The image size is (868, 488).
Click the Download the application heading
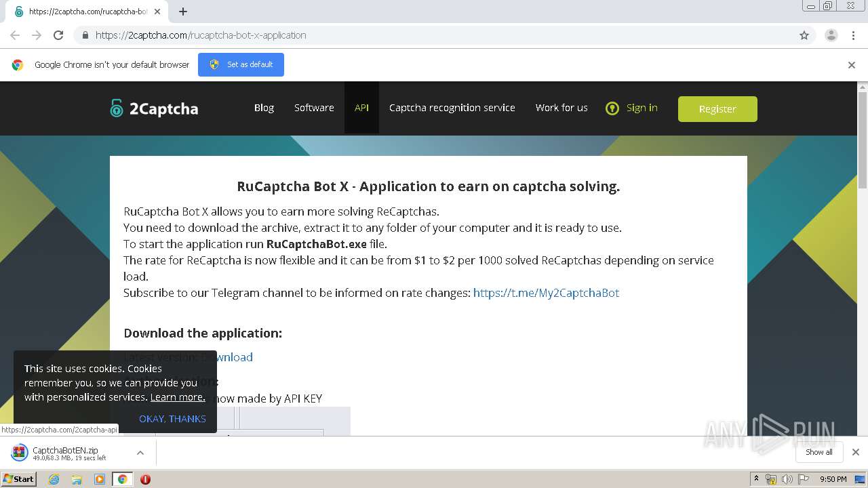click(x=203, y=333)
